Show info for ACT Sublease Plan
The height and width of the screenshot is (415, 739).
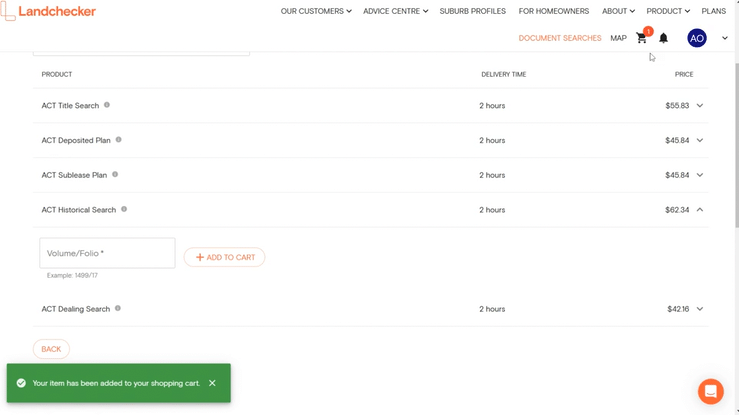click(x=115, y=174)
